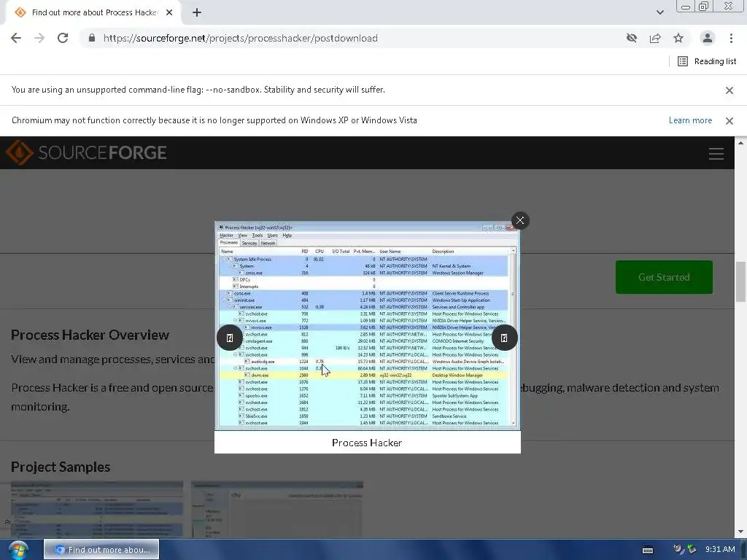Show the next screenshot in the lightbox
Screen dimensions: 747x560
pyautogui.click(x=504, y=338)
